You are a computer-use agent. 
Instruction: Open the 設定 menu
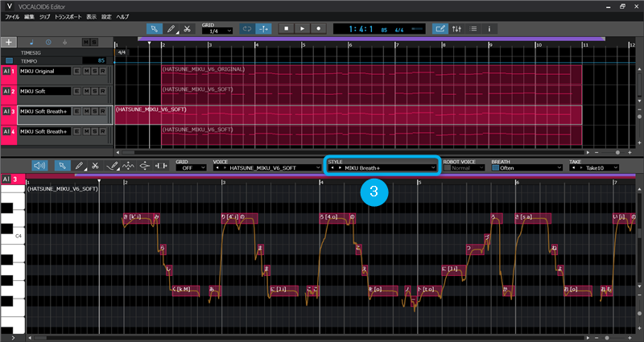tap(106, 17)
